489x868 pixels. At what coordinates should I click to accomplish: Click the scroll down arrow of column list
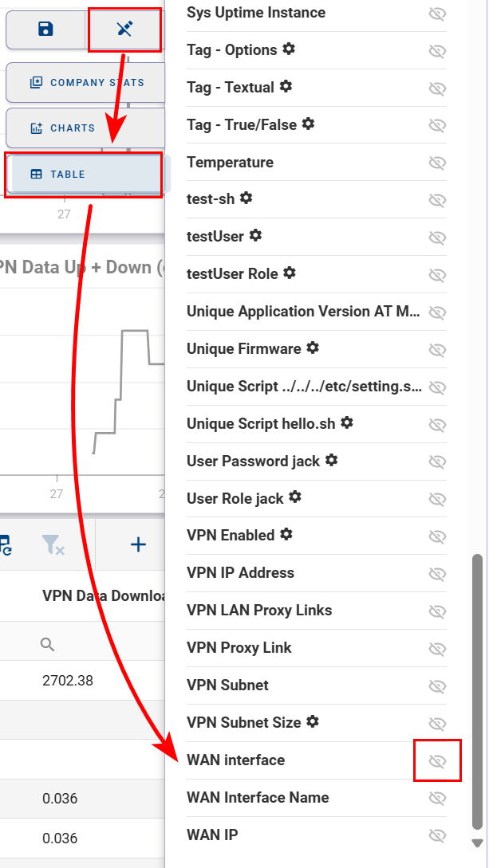[478, 843]
